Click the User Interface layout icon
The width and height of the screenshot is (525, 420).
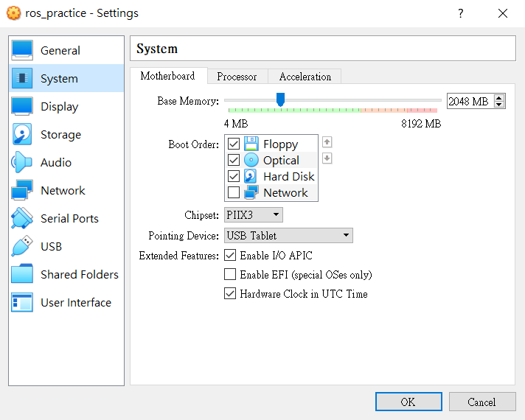tap(22, 302)
